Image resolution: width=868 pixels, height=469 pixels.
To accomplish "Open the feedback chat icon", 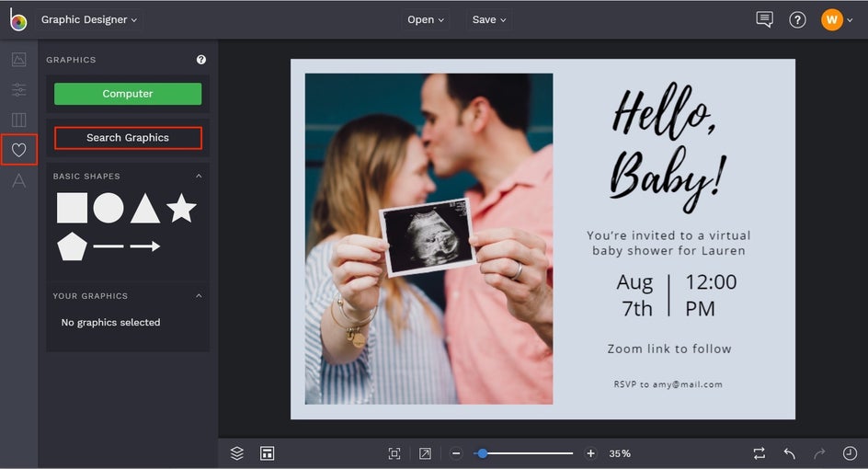I will tap(764, 19).
